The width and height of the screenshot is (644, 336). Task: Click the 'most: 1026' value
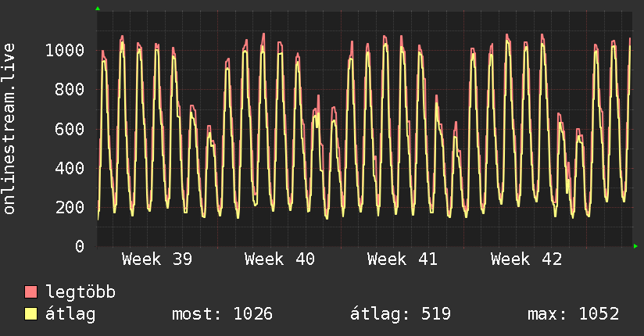point(222,314)
